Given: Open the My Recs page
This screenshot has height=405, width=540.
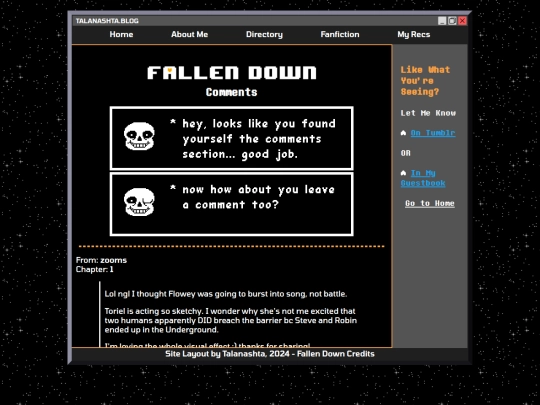Looking at the screenshot, I should click(x=414, y=34).
